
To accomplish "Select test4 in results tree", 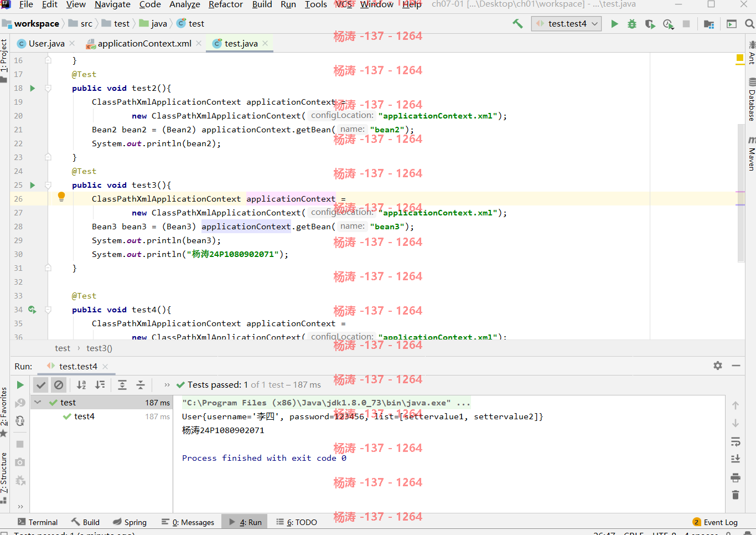I will pyautogui.click(x=84, y=416).
